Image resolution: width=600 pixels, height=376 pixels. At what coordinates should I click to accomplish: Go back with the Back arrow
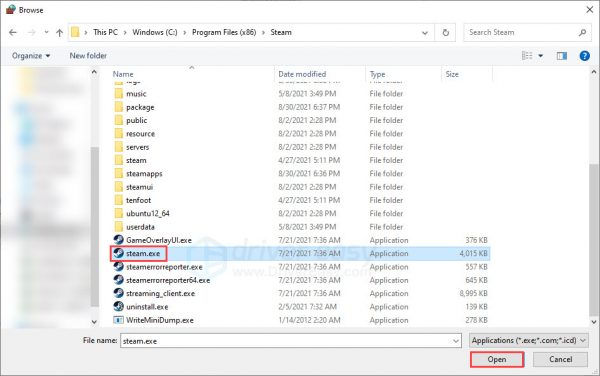point(13,33)
